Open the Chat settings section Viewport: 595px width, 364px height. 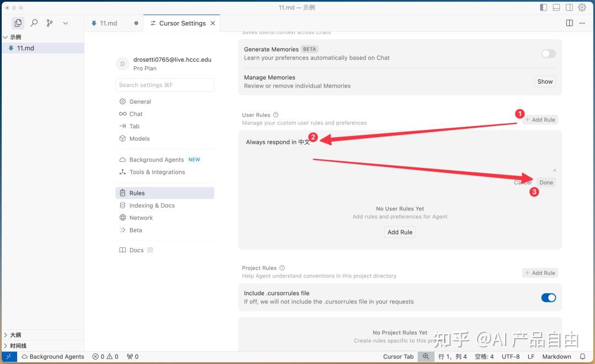pos(165,114)
